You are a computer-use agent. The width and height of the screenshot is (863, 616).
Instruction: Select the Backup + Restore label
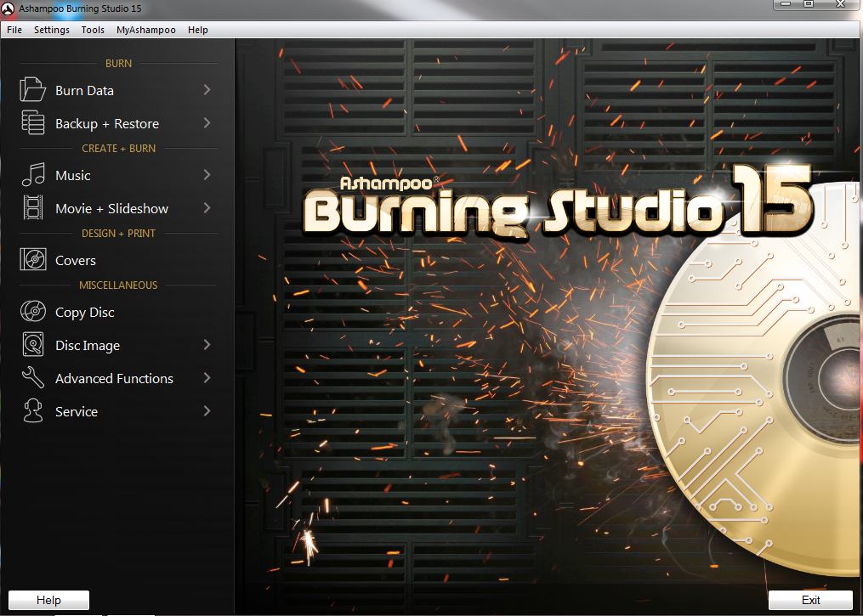point(107,124)
